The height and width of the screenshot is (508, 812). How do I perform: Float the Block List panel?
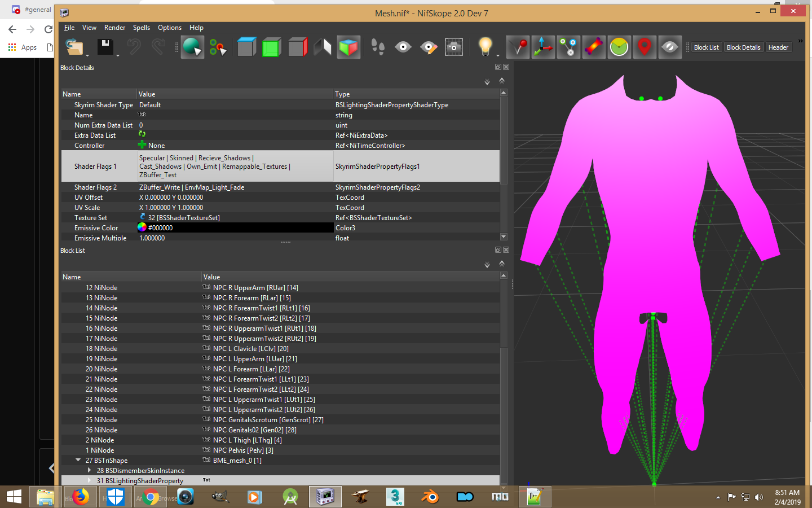[498, 250]
